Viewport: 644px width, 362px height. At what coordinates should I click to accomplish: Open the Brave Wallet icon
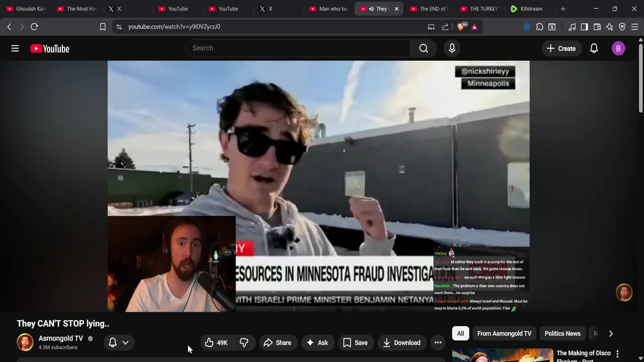pyautogui.click(x=597, y=27)
